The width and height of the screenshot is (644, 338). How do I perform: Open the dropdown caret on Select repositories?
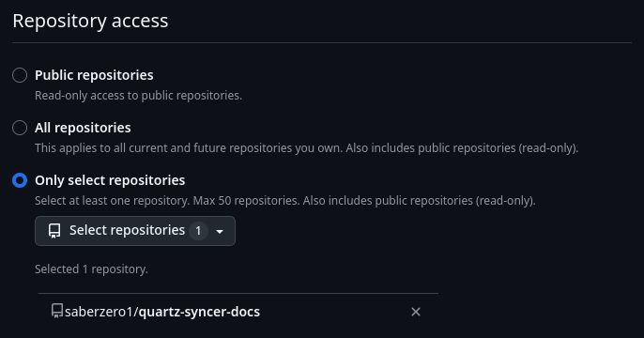[x=220, y=232]
